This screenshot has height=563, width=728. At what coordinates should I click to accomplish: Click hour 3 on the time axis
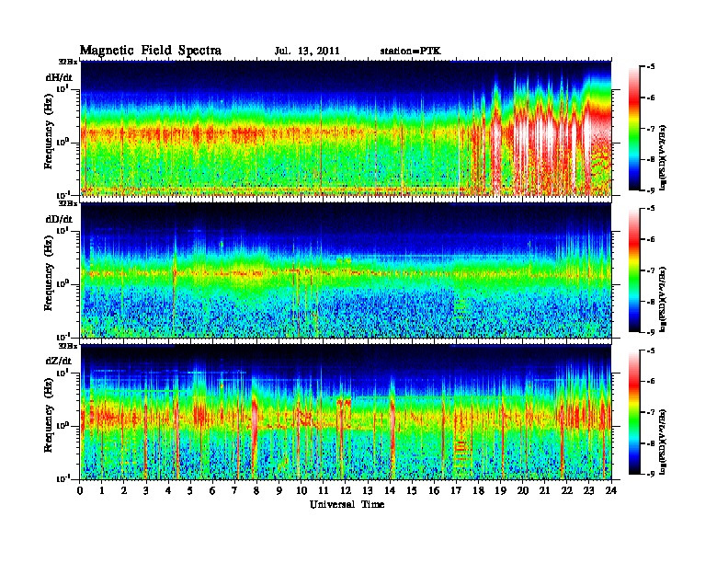tap(146, 491)
